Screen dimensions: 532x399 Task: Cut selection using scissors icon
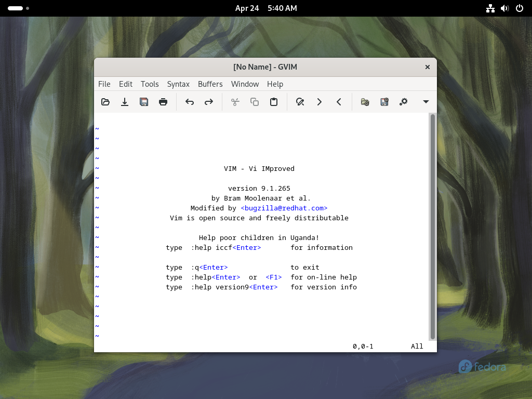(x=235, y=102)
